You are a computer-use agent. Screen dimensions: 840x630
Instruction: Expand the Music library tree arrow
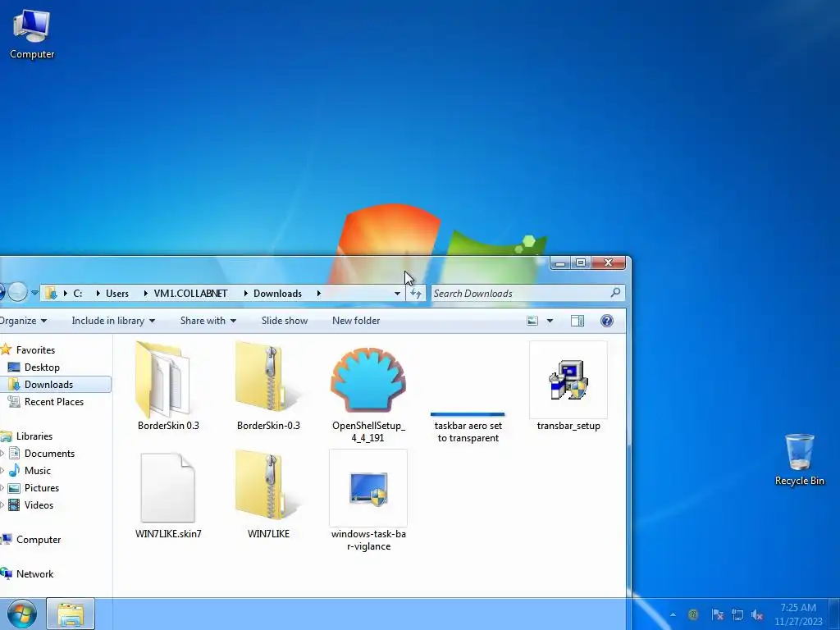coord(2,470)
